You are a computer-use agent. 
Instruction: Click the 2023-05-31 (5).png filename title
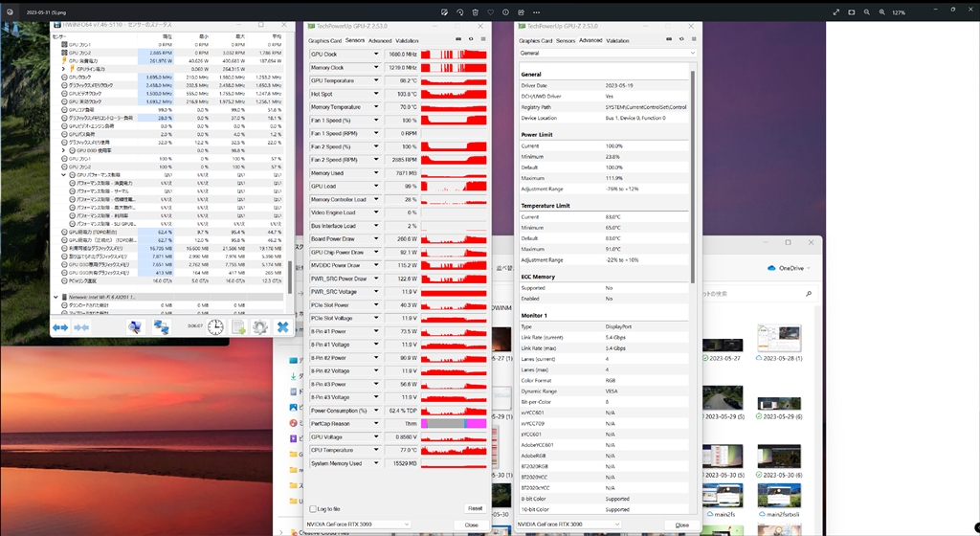[46, 12]
